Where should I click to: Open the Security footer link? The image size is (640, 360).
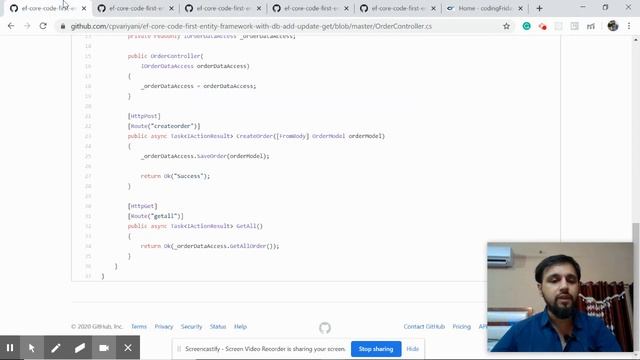click(x=191, y=327)
